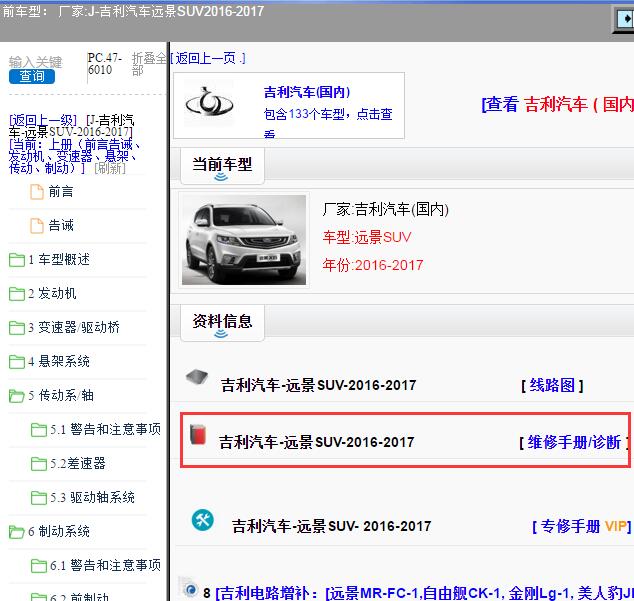
Task: Select the 资料信息 tab
Action: coord(222,322)
